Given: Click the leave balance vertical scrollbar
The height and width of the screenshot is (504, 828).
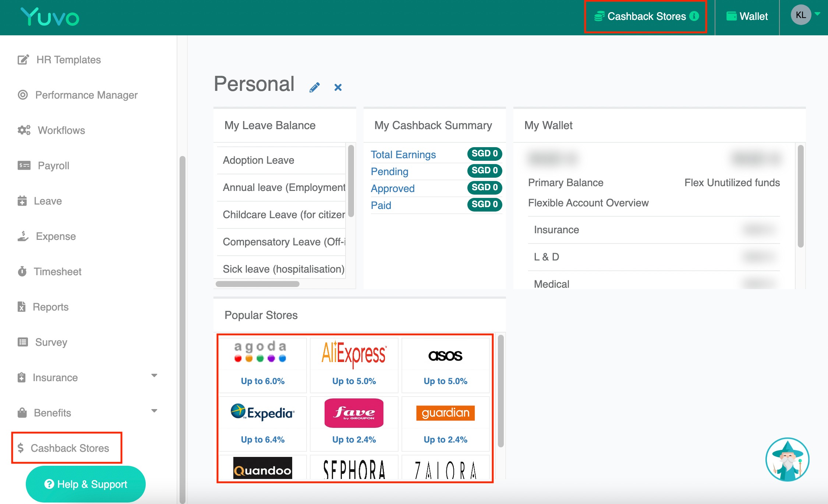Looking at the screenshot, I should tap(351, 181).
